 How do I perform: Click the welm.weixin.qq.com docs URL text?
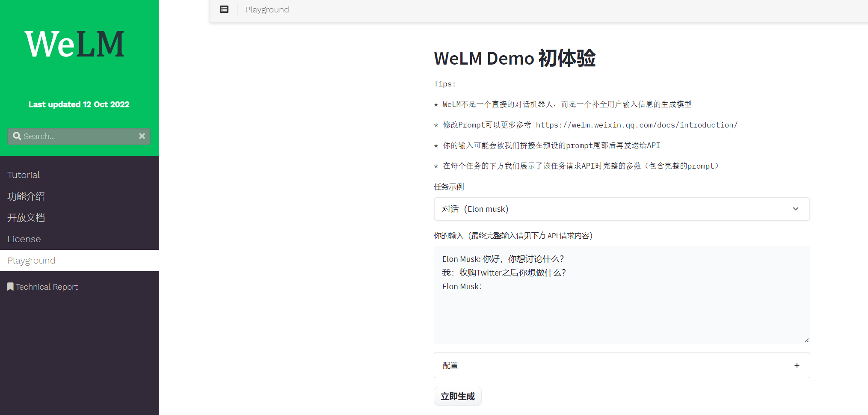[637, 125]
